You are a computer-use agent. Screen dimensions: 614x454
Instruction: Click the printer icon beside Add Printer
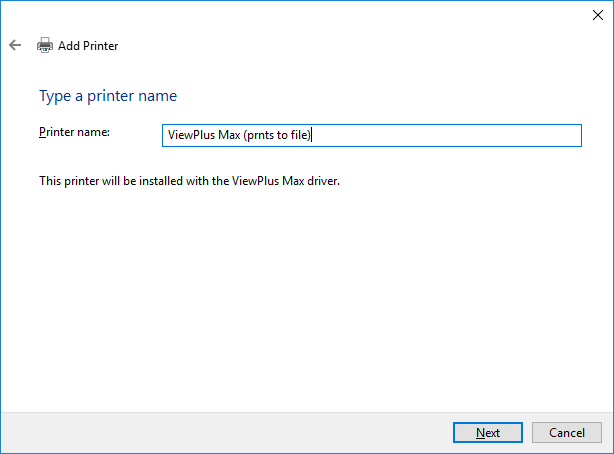coord(45,45)
